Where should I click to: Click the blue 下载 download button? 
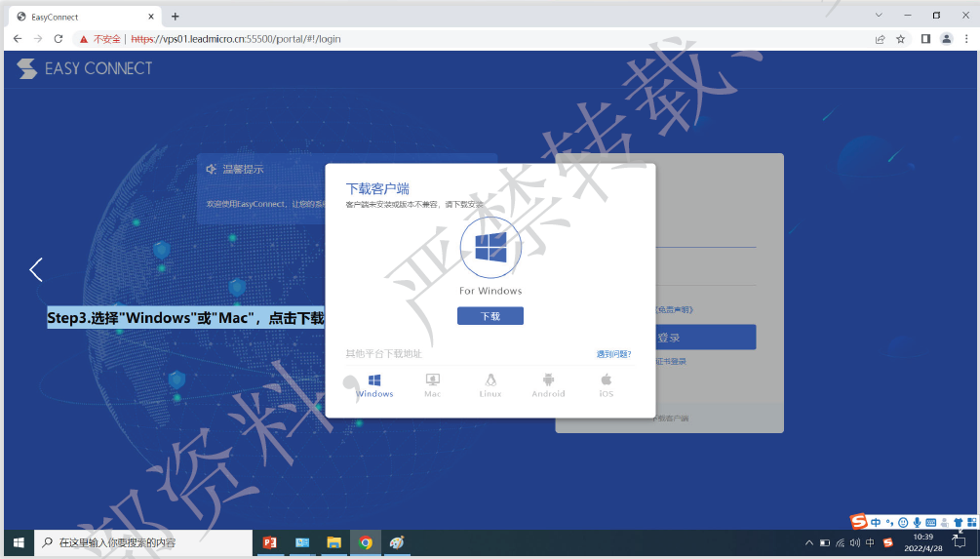point(490,316)
